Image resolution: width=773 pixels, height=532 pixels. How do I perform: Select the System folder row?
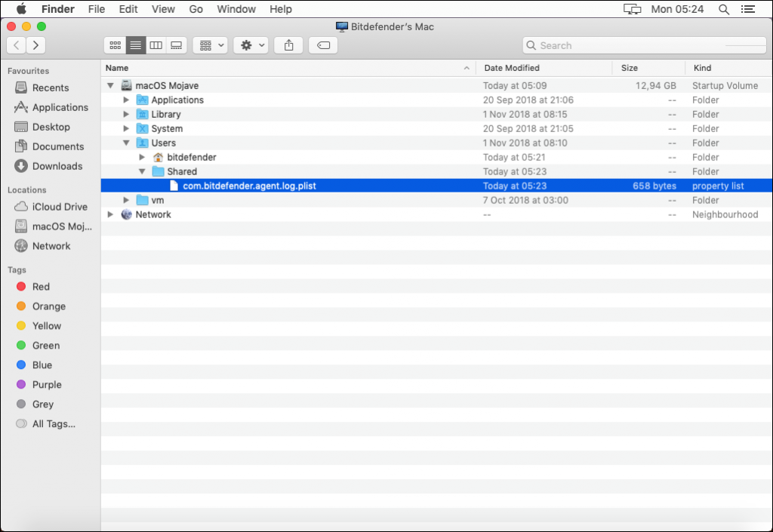tap(437, 128)
